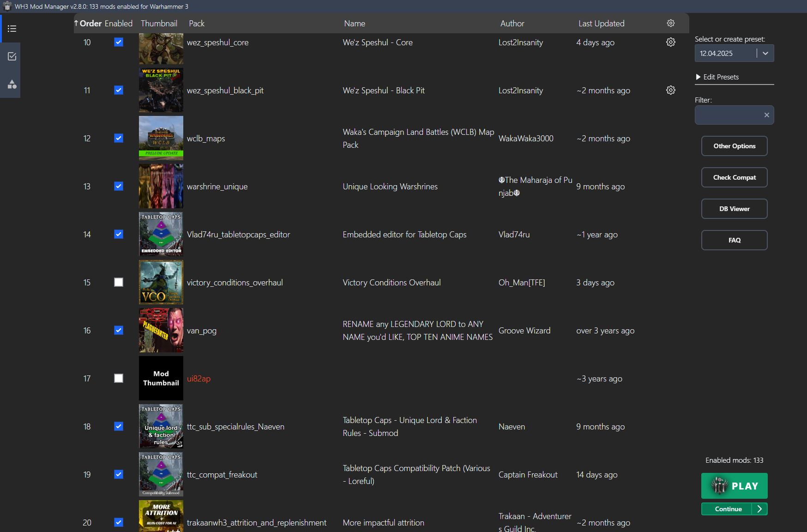Click the WCLB maps thumbnail

tap(161, 138)
